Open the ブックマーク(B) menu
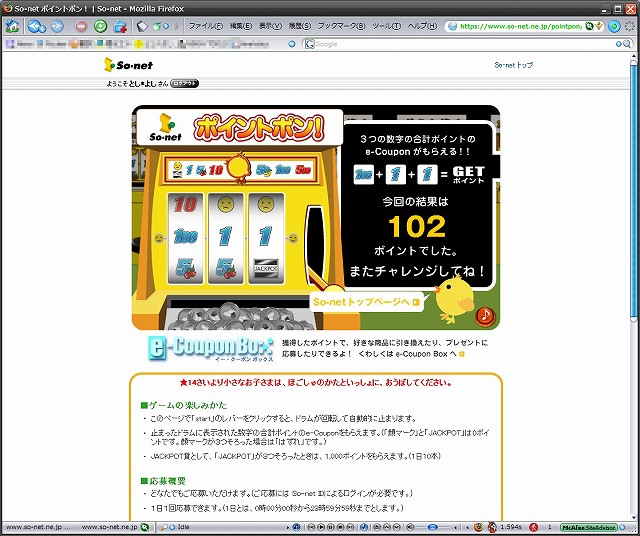The image size is (640, 536). 341,26
